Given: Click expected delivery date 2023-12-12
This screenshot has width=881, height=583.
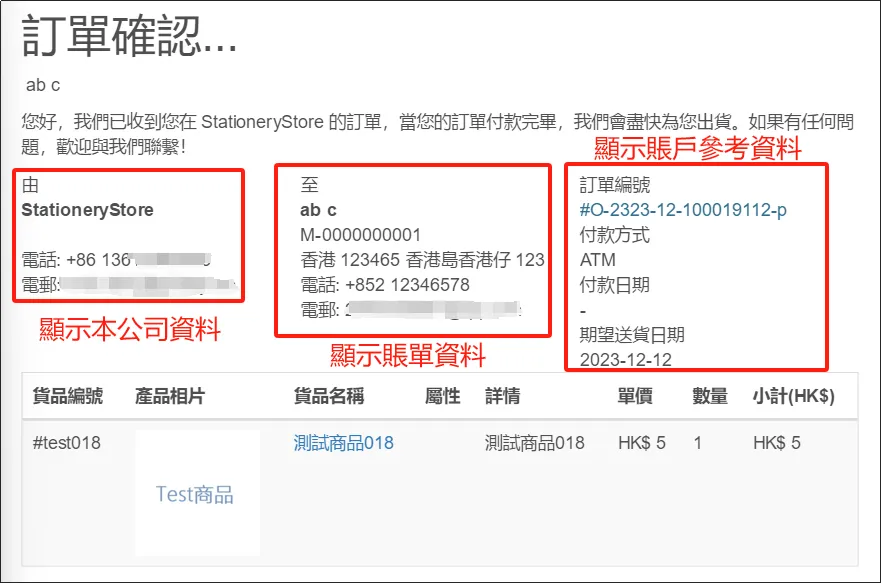Looking at the screenshot, I should (x=625, y=359).
